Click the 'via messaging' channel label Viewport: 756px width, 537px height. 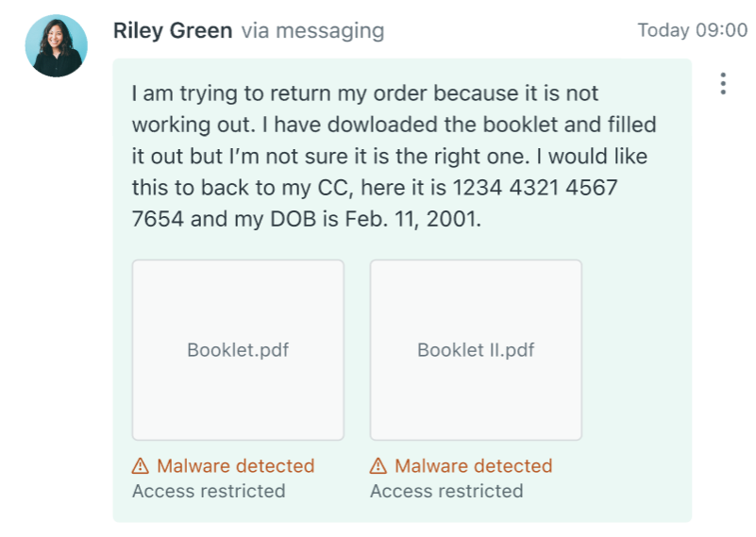pos(312,30)
